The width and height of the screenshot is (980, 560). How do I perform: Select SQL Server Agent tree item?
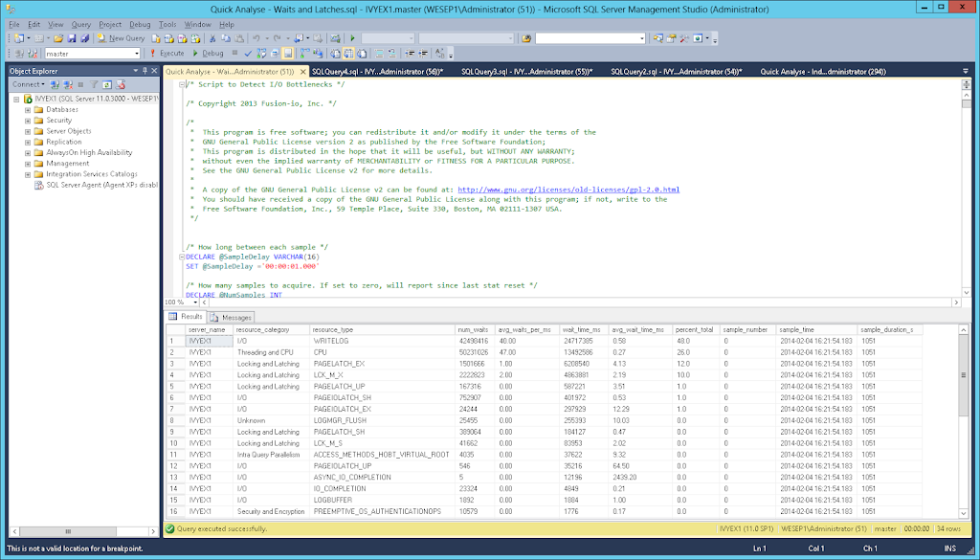(x=102, y=185)
